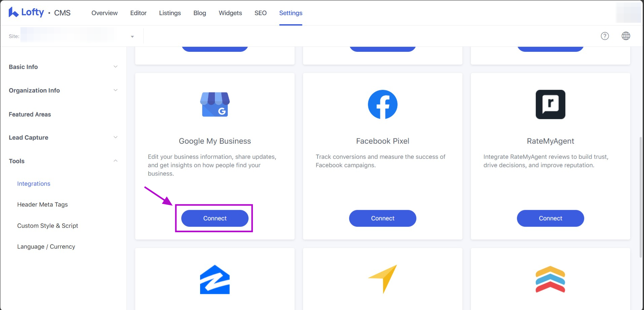This screenshot has width=644, height=310.
Task: Click the globe language icon
Action: [x=626, y=36]
